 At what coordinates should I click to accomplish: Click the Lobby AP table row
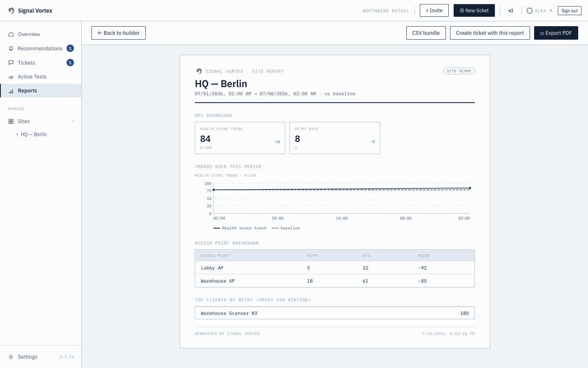(x=335, y=268)
